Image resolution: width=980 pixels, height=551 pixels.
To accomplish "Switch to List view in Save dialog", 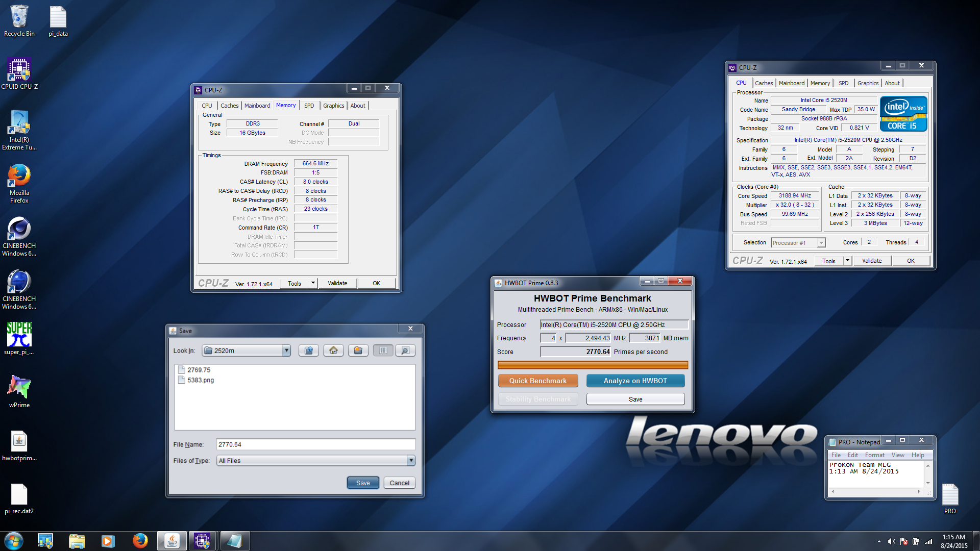I will point(383,350).
